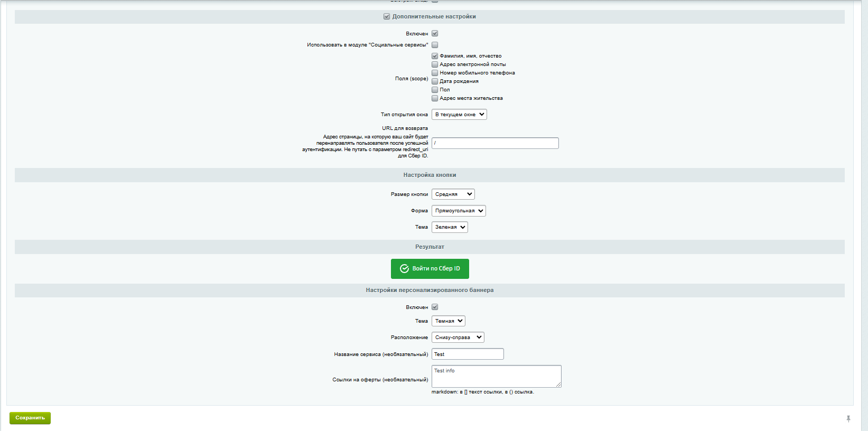868x431 pixels.
Task: Open the Расположение dropdown
Action: pyautogui.click(x=458, y=338)
